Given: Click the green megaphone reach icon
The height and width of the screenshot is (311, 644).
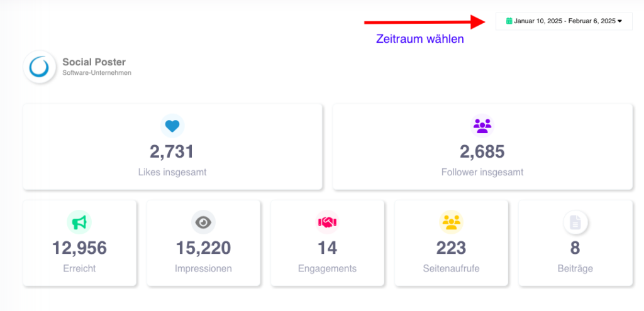Looking at the screenshot, I should (x=79, y=222).
